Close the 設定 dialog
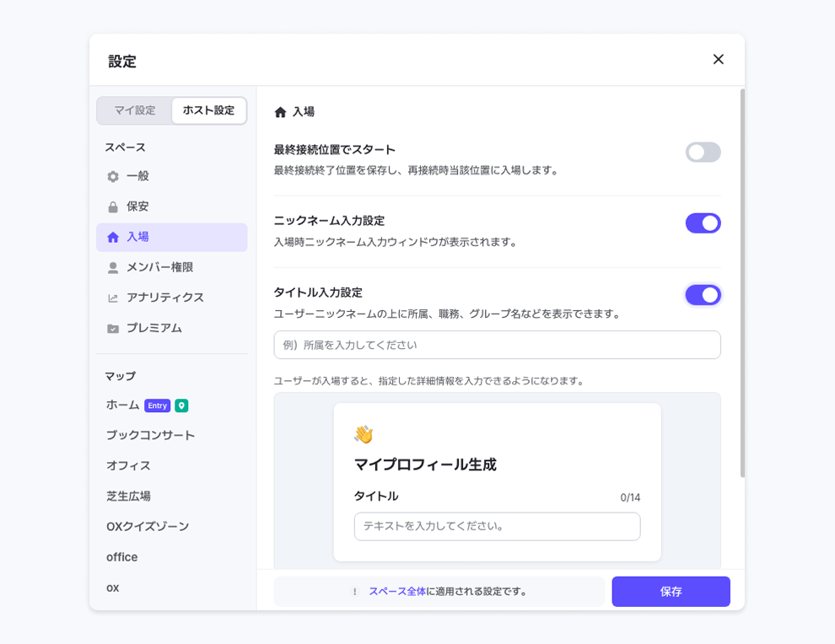 pos(718,59)
